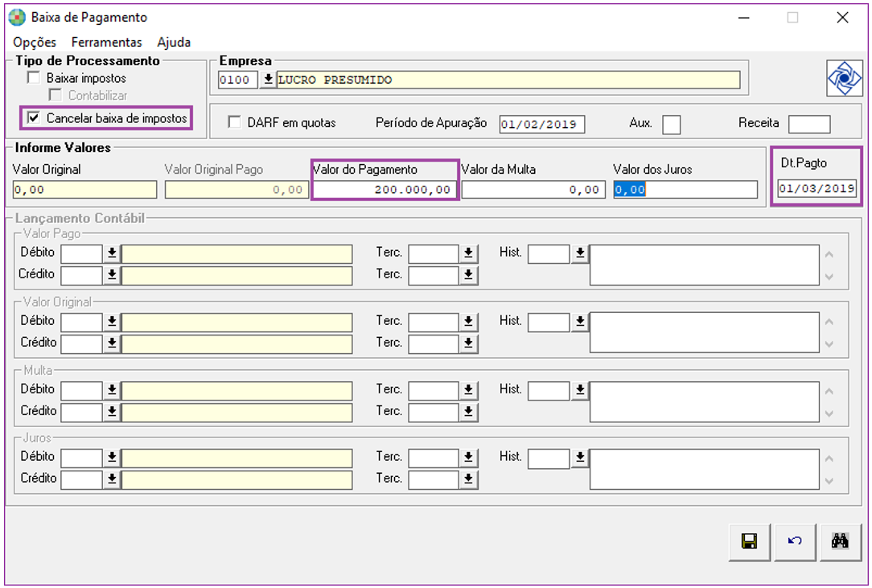Open Valor Pago Débito account dropdown

112,253
